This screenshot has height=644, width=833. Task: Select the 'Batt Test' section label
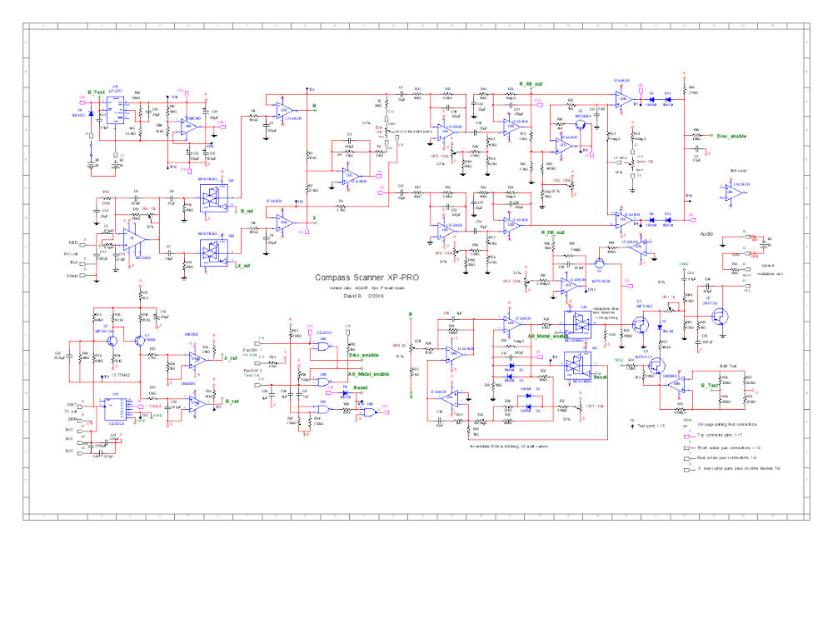(728, 366)
